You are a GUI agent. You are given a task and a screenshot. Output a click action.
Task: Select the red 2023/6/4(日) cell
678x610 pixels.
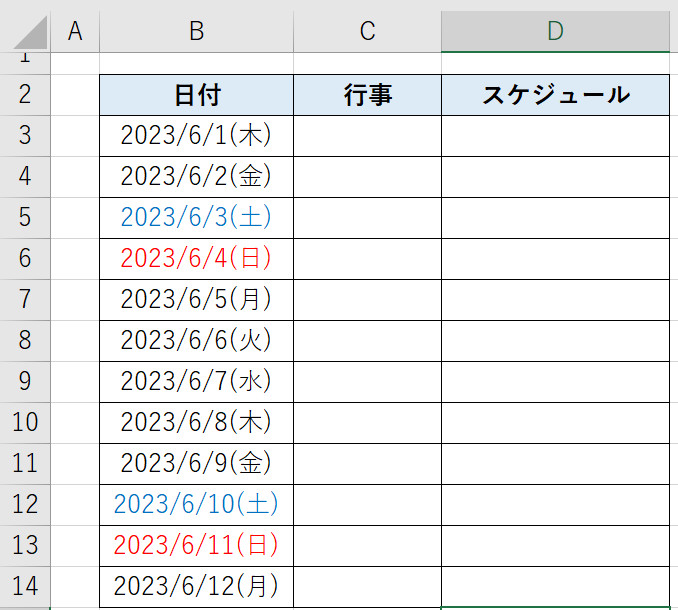(x=196, y=259)
